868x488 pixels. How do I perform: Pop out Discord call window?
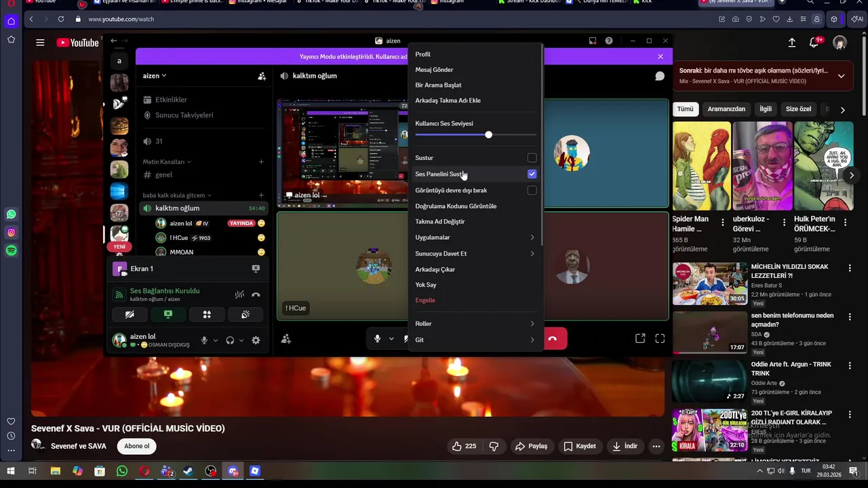coord(640,338)
